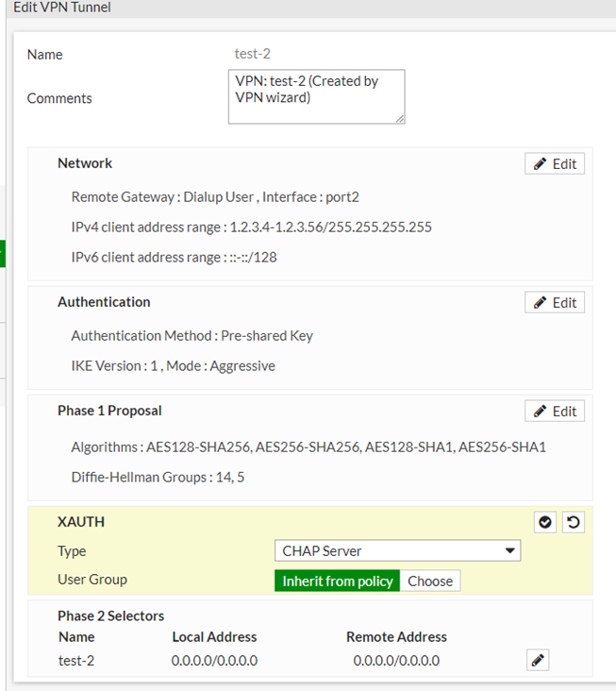Click the tunnel name value test-2

tap(252, 55)
